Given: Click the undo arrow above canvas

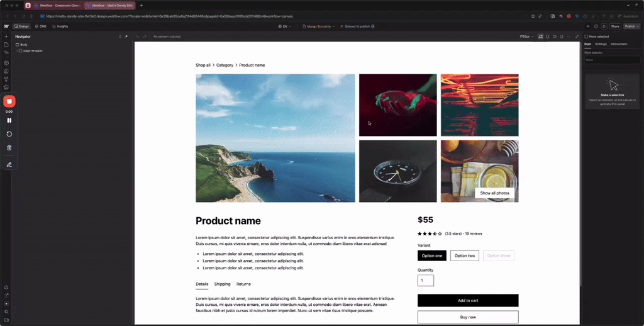Looking at the screenshot, I should pos(138,37).
